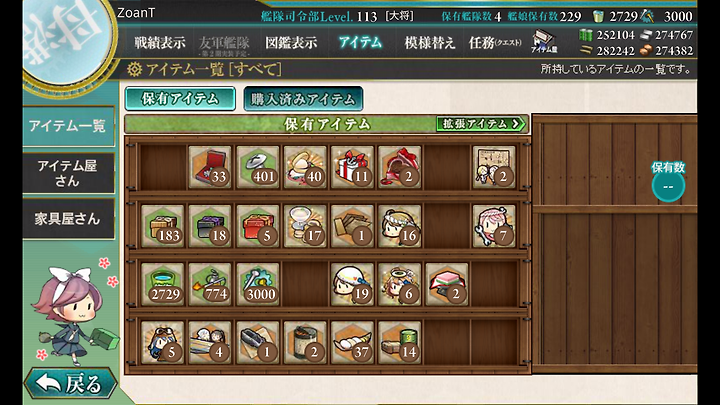Open the 図鑑表示 menu
Image resolution: width=720 pixels, height=405 pixels.
click(291, 43)
